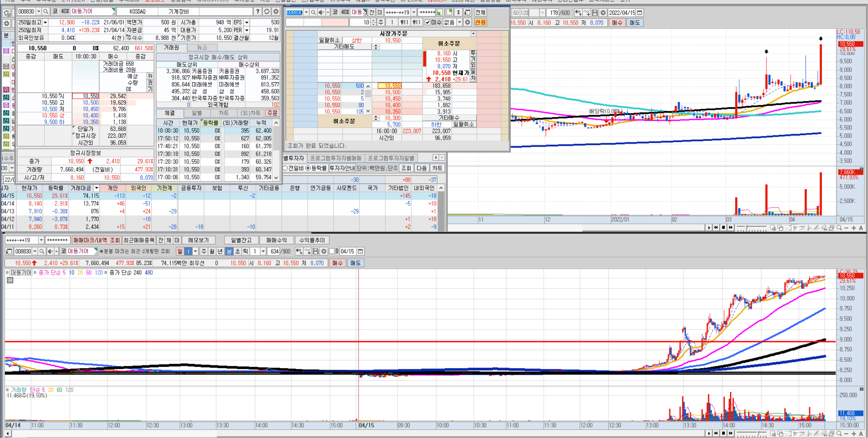
Task: Select 분 period toggle in minute chart
Action: (x=229, y=251)
